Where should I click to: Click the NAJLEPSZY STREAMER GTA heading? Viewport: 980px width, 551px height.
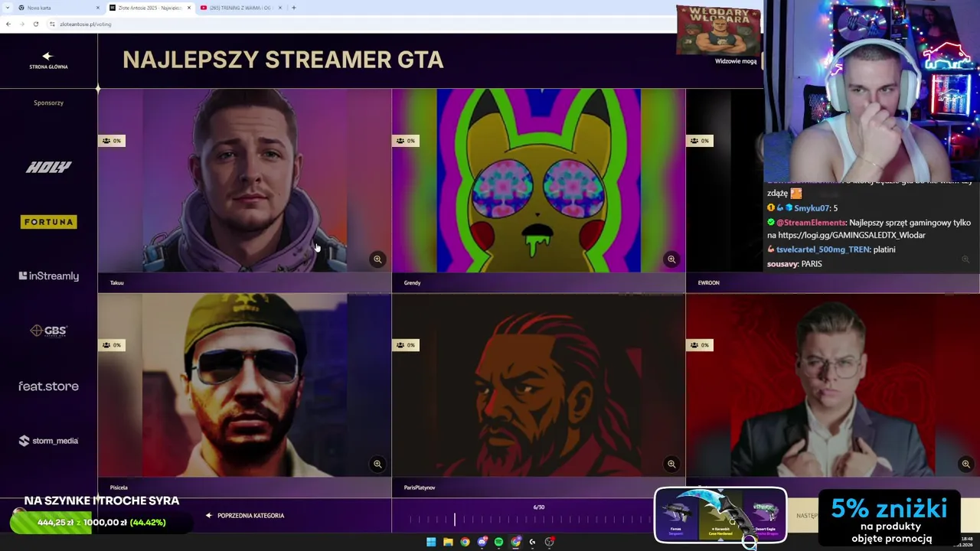point(283,60)
